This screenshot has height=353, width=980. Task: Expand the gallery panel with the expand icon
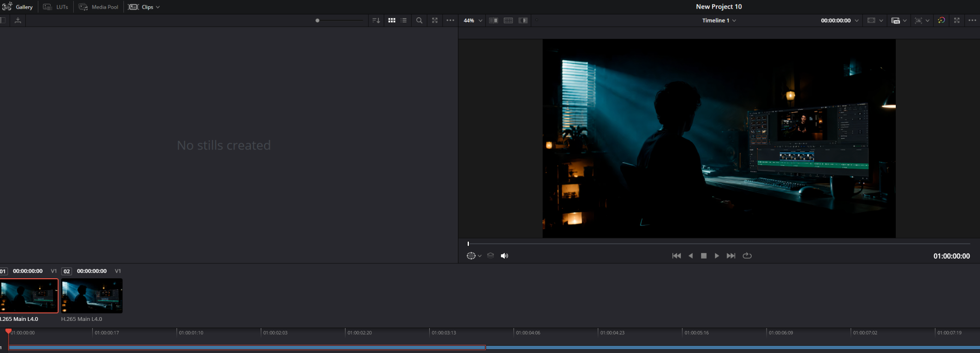434,21
